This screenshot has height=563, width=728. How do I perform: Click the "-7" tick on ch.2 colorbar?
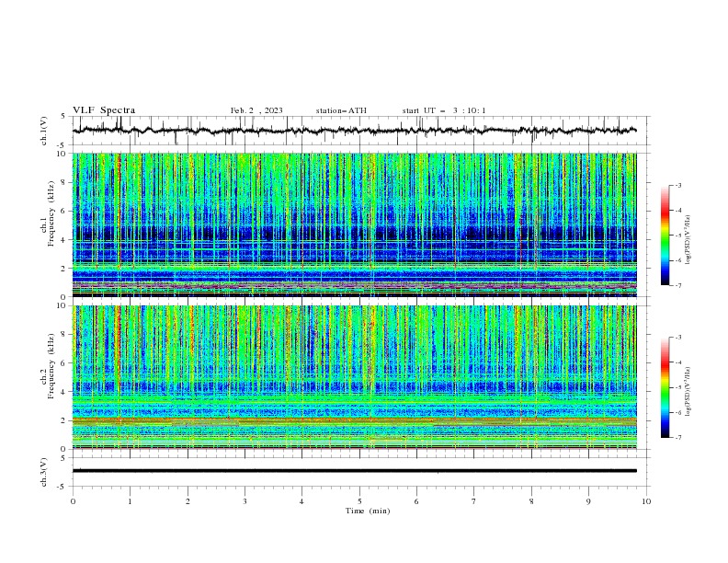coord(677,438)
